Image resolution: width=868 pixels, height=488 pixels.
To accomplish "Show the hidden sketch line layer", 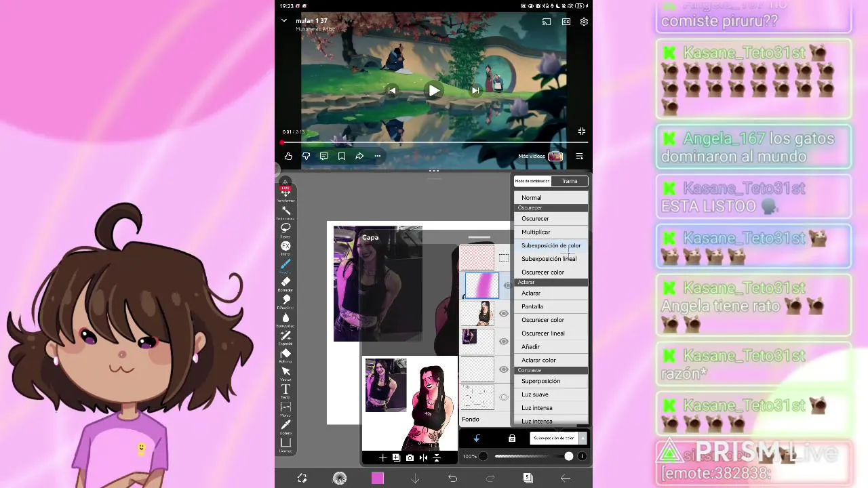I will (x=504, y=397).
